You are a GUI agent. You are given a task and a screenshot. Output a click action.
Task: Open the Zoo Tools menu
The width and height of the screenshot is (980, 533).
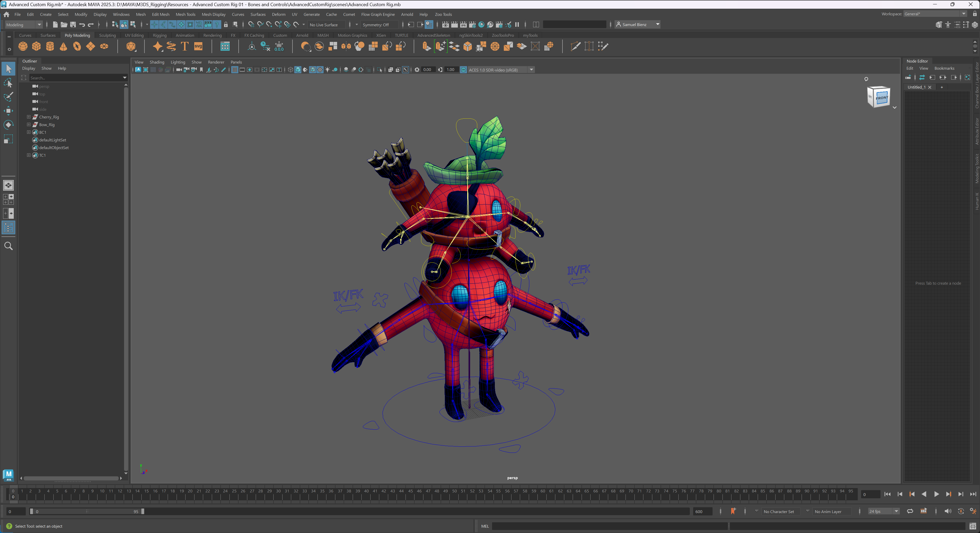443,15
